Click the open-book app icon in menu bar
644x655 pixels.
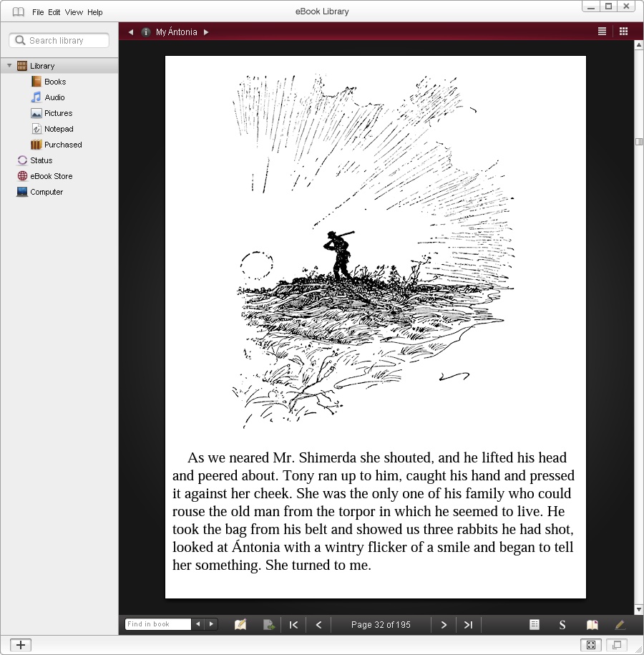point(18,12)
